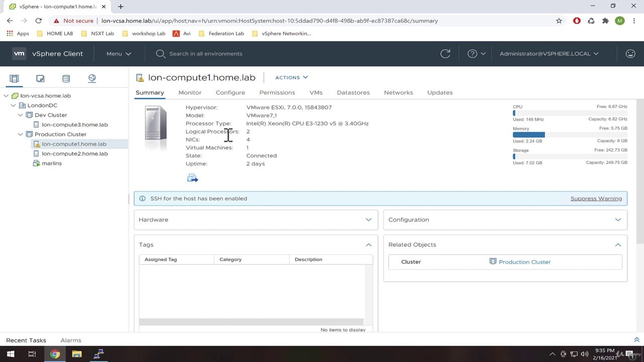This screenshot has width=644, height=362.
Task: Select lon-compute2.home.lab in the tree
Action: tap(74, 154)
